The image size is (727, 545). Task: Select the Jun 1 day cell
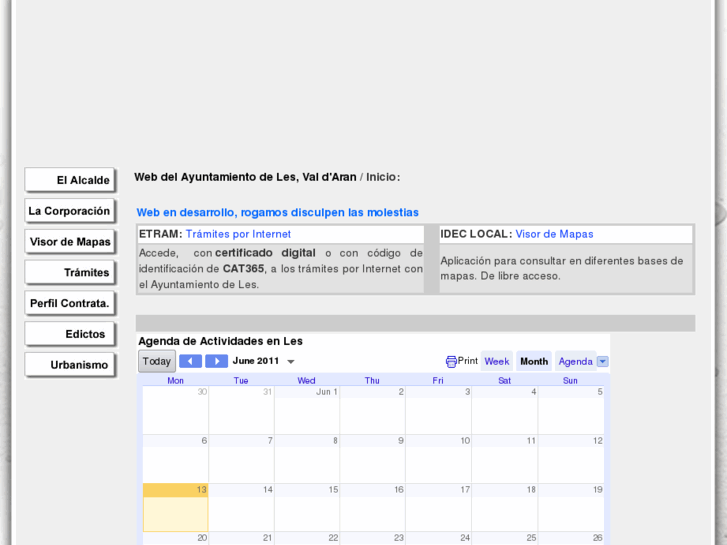pyautogui.click(x=307, y=410)
